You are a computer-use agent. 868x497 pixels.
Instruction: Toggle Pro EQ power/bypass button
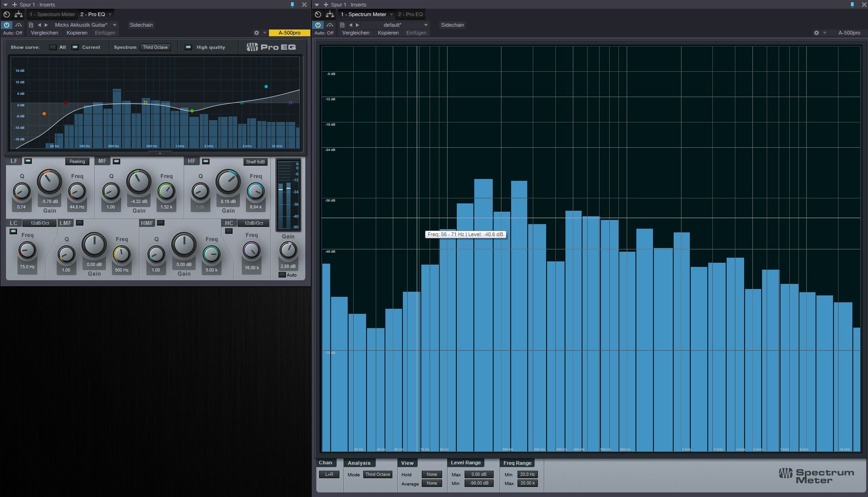click(7, 25)
